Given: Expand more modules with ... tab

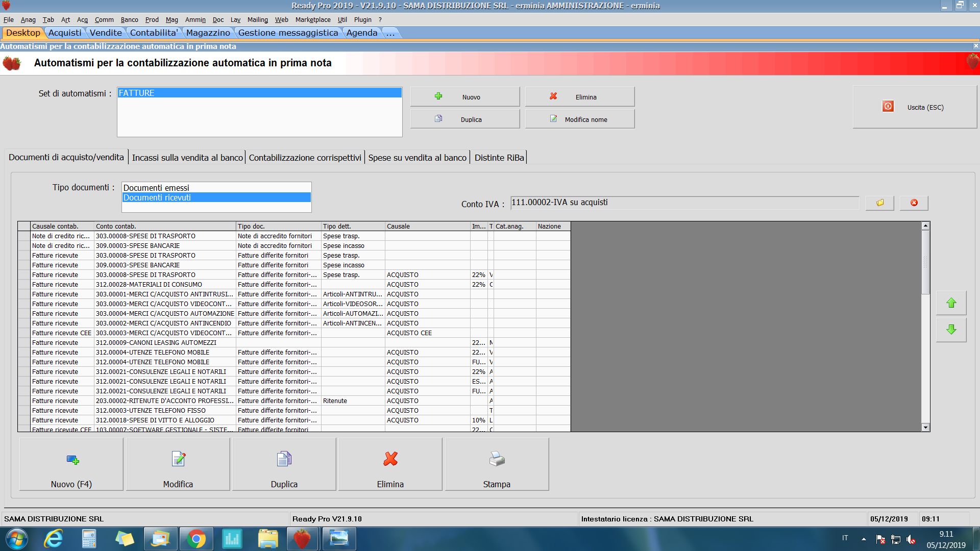Looking at the screenshot, I should [390, 33].
